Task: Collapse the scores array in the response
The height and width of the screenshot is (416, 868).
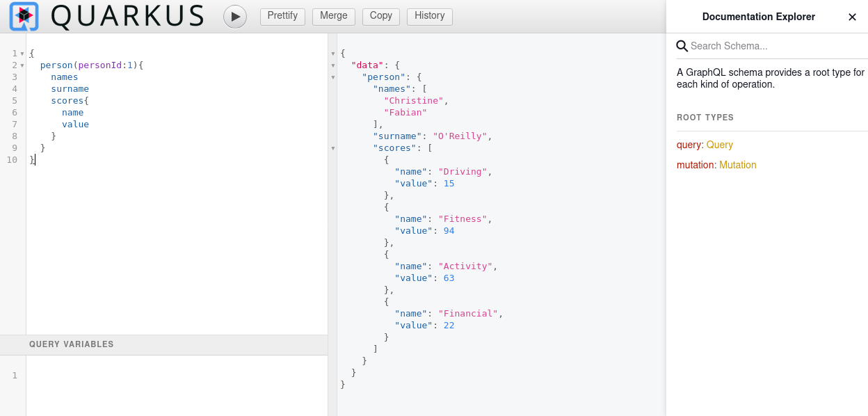Action: tap(332, 147)
